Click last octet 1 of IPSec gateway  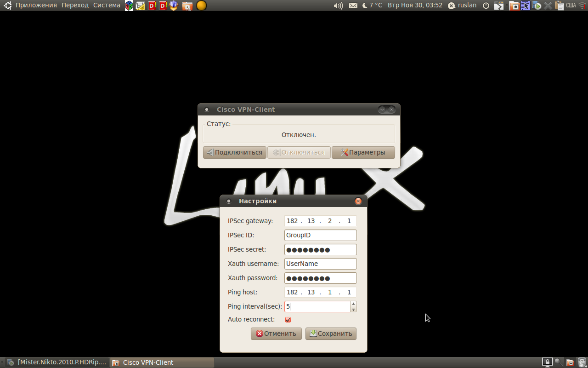(x=349, y=221)
